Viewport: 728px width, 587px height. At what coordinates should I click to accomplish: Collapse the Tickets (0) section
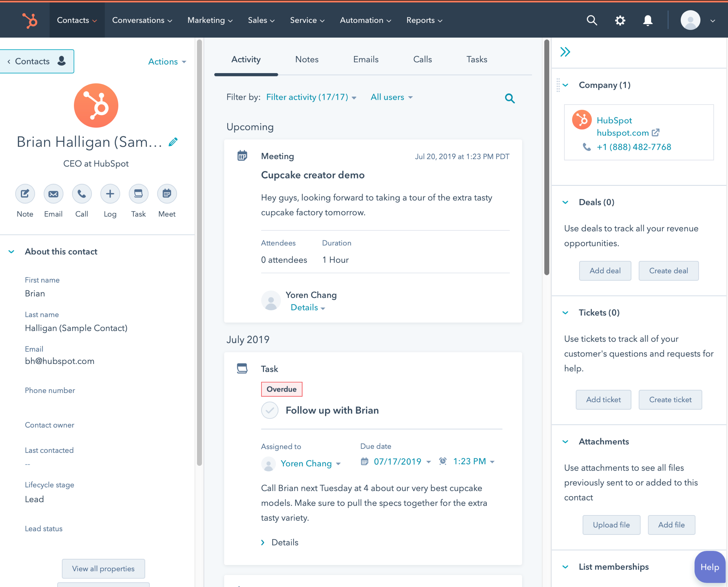click(x=565, y=313)
